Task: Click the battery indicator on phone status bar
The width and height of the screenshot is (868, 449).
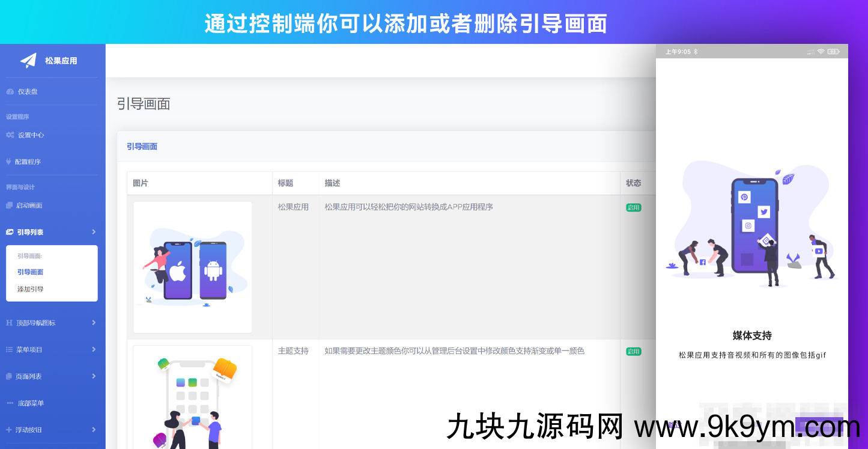Action: tap(833, 52)
